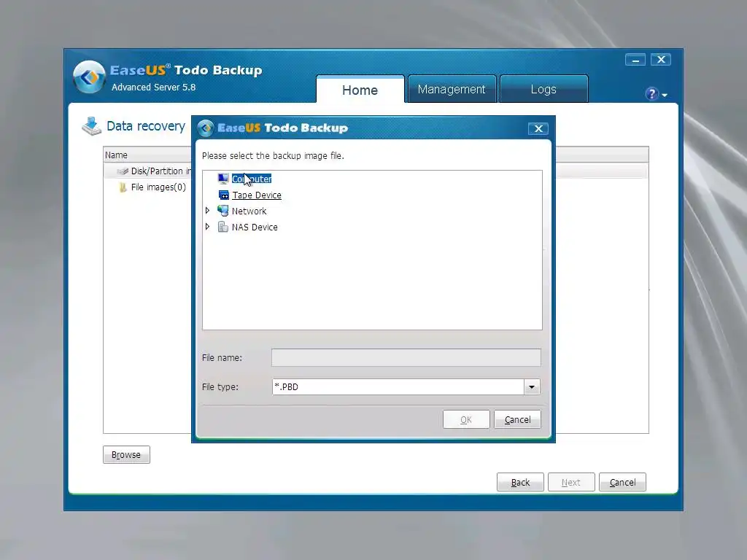
Task: Open the Logs tab
Action: tap(543, 89)
